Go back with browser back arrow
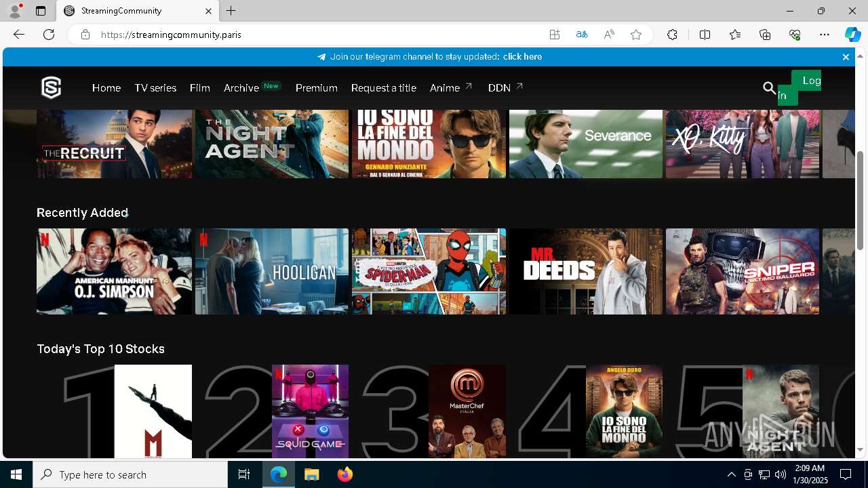The height and width of the screenshot is (488, 868). 19,35
